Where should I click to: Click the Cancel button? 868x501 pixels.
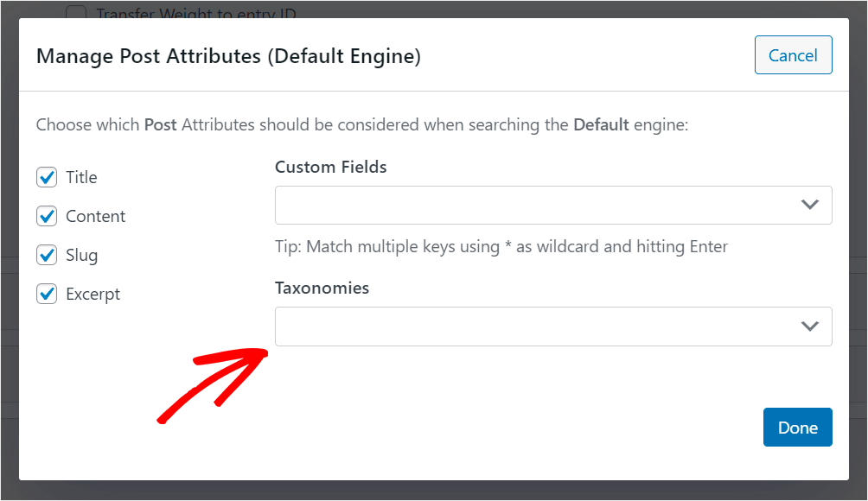tap(793, 55)
